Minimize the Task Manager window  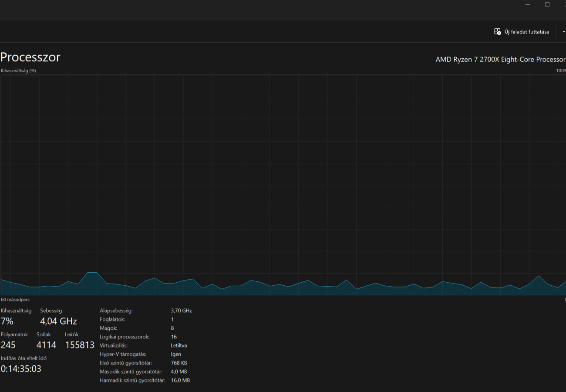tap(528, 4)
